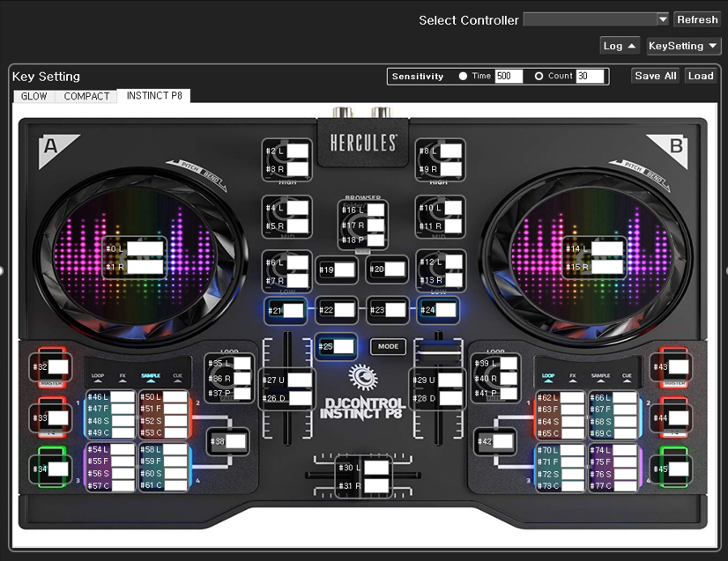Open the KeySetting dropdown
728x561 pixels.
683,46
